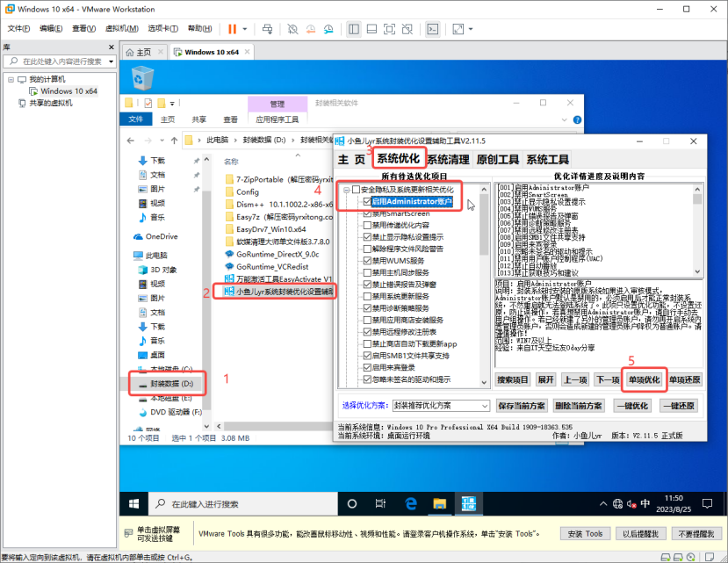This screenshot has height=563, width=728.
Task: Send Ctrl+Alt+Del to the virtual machine
Action: 268,29
